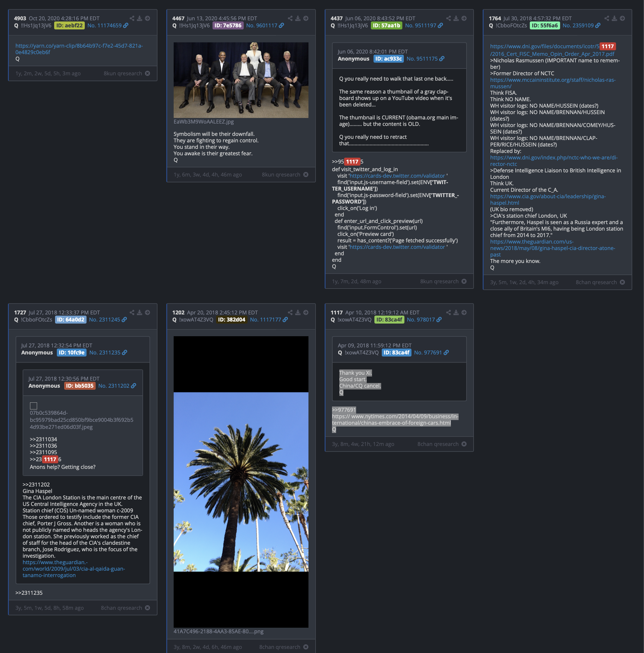Click post number 4903 heading
The image size is (644, 653).
pos(20,18)
